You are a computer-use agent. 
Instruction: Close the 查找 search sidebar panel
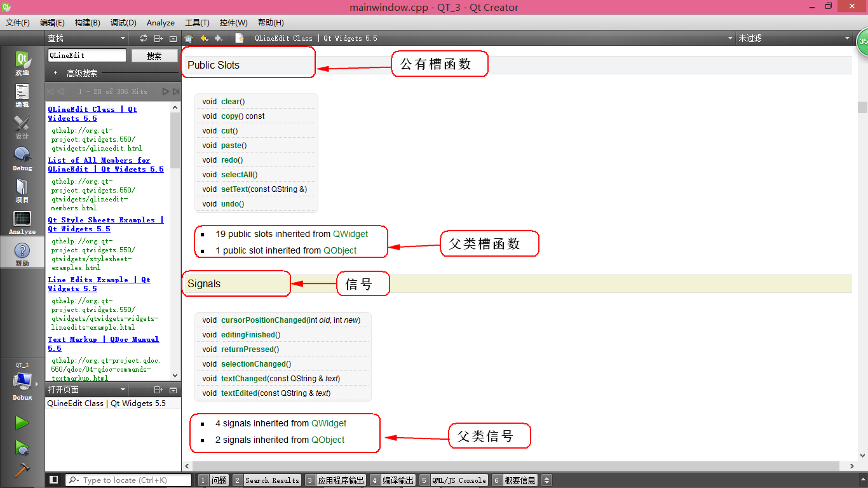pyautogui.click(x=173, y=38)
